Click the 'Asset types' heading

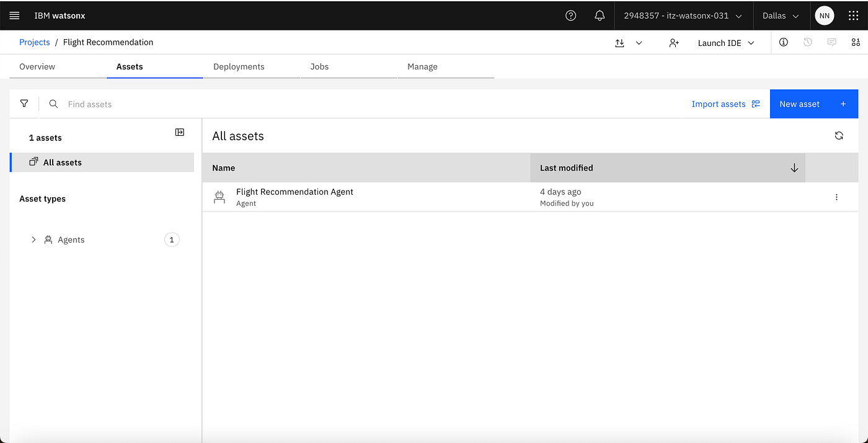click(42, 199)
